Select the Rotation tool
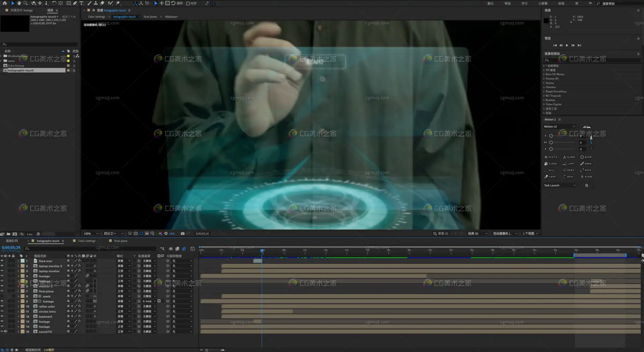The image size is (644, 352). coord(54,3)
